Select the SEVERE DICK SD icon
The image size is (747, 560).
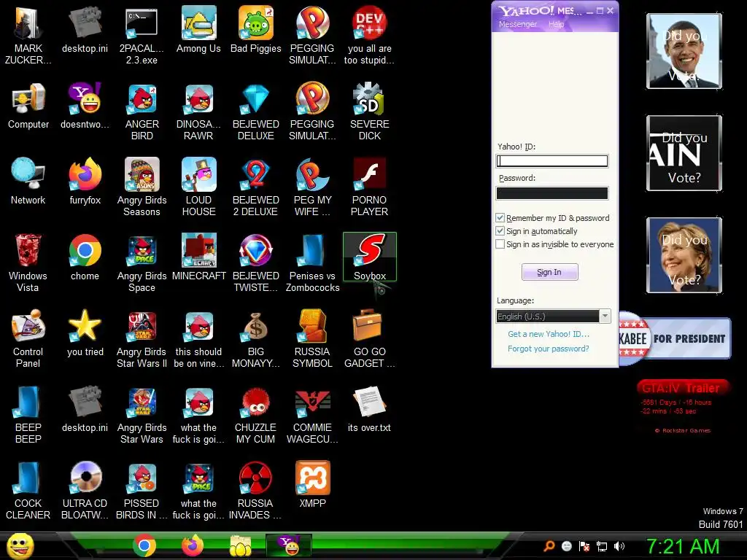coord(369,112)
